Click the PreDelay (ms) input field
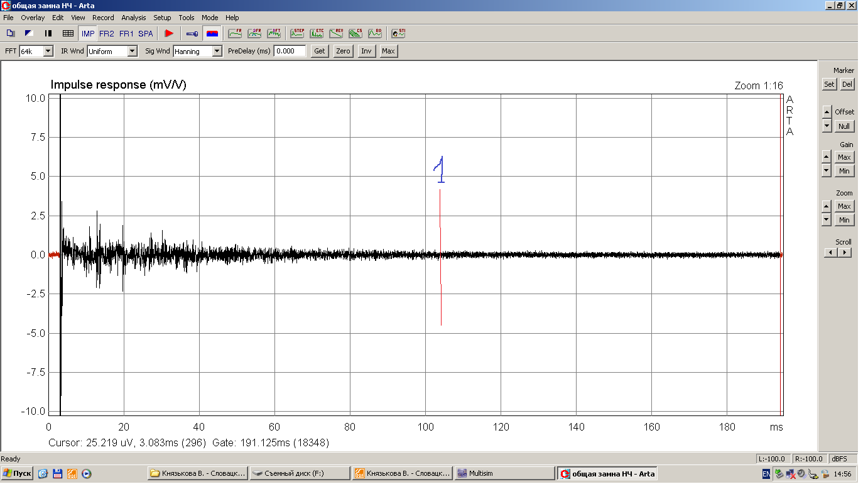The image size is (868, 489). (290, 52)
